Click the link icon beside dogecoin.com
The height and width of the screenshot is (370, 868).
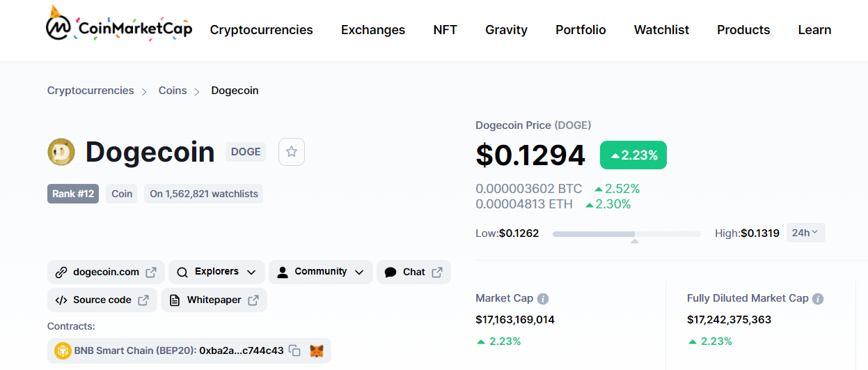point(61,272)
